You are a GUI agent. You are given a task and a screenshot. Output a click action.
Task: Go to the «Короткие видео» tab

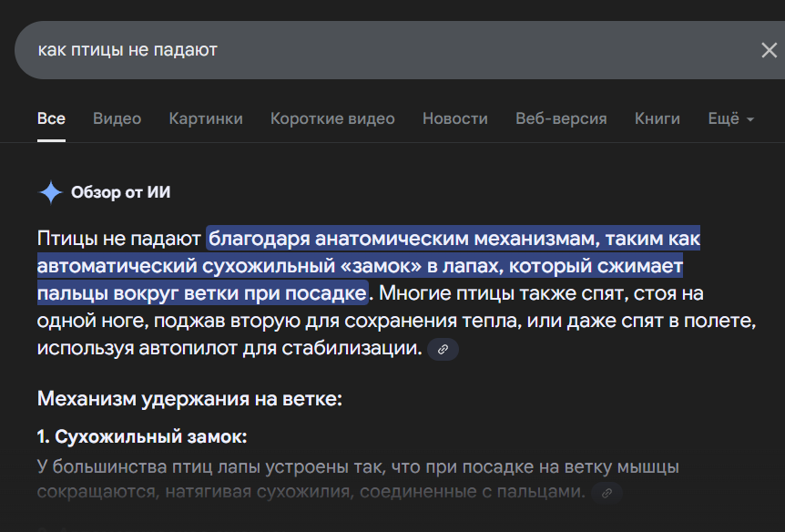click(332, 118)
